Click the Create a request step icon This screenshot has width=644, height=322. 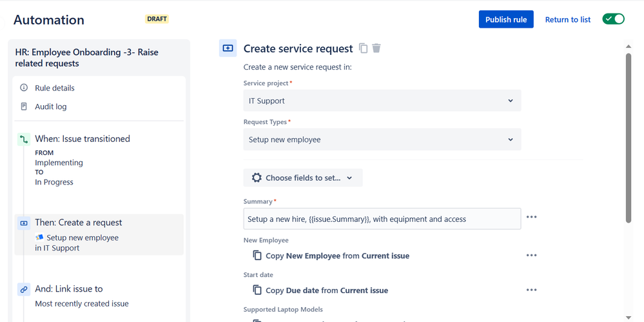click(24, 223)
